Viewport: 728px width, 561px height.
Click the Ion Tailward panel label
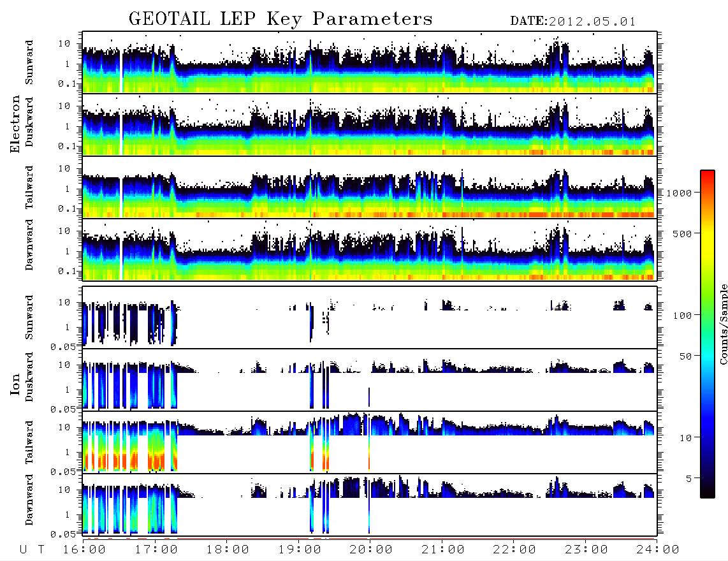point(29,442)
